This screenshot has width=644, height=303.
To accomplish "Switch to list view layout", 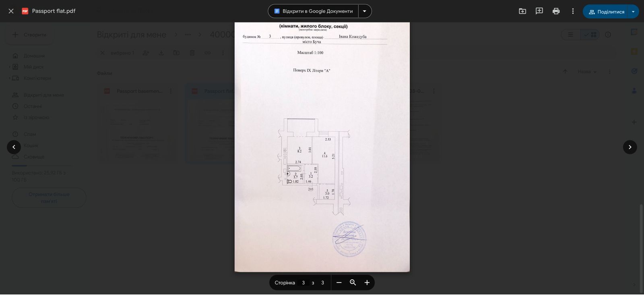I will click(x=571, y=35).
